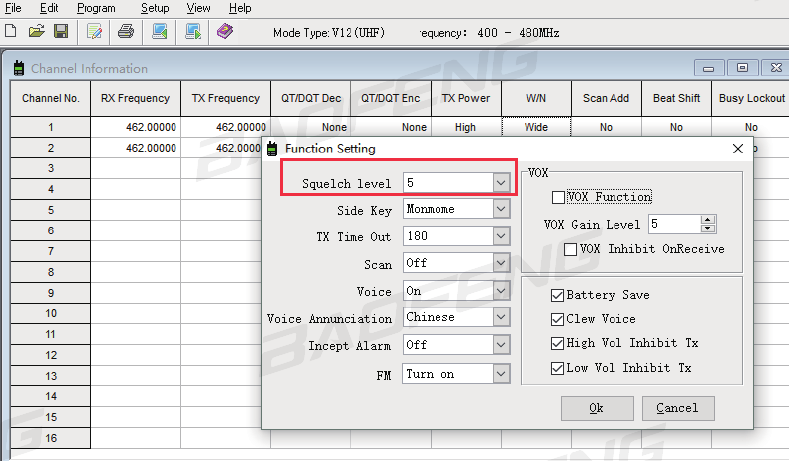Click the Cancel button
The width and height of the screenshot is (789, 461).
[678, 408]
